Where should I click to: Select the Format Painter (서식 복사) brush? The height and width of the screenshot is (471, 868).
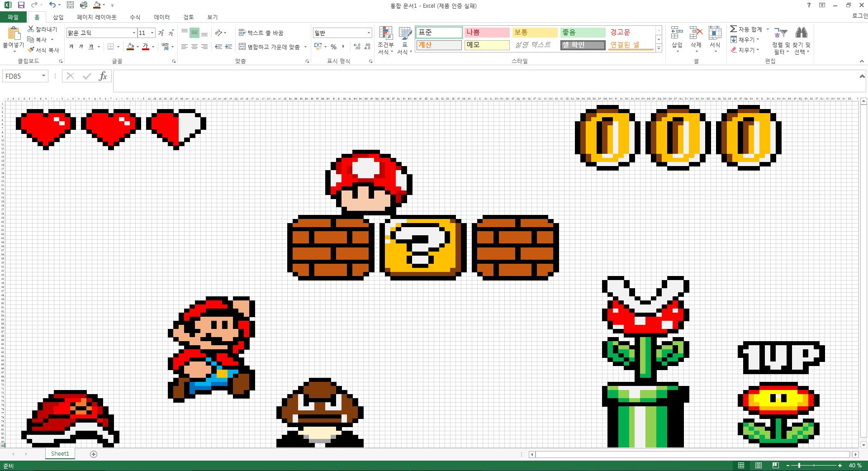(31, 50)
